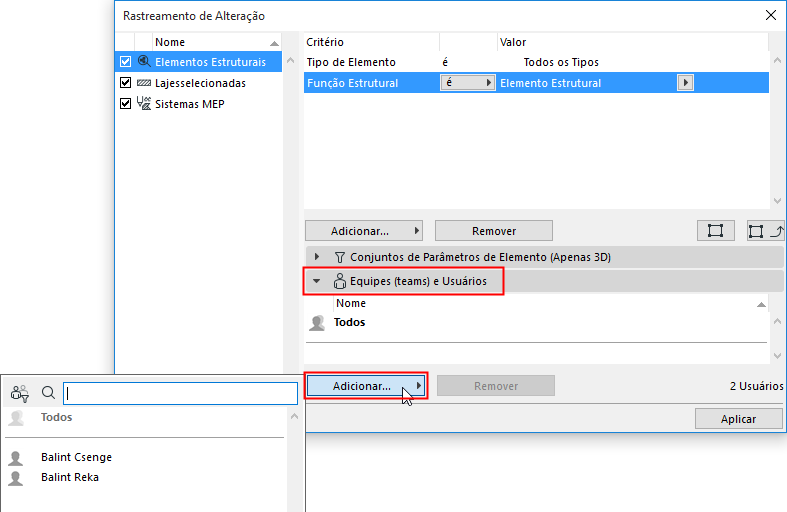Screen dimensions: 787x512
Task: Click Remover under the criteria list
Action: 493,231
